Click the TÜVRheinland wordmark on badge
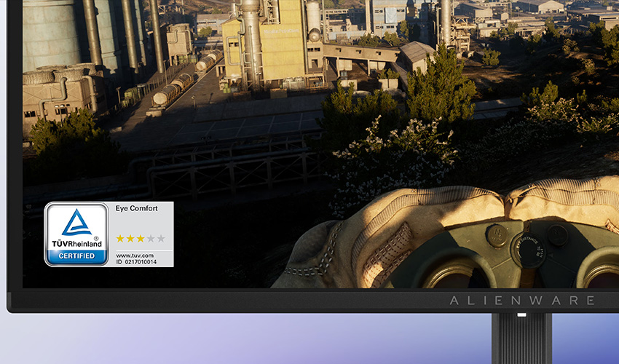This screenshot has height=364, width=619. (x=76, y=243)
